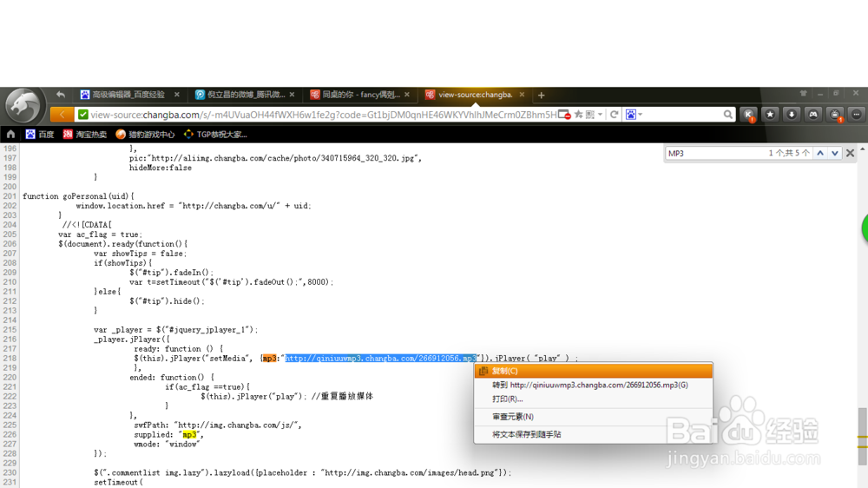Jump to the next MP3 match
This screenshot has width=868, height=488.
[x=835, y=153]
